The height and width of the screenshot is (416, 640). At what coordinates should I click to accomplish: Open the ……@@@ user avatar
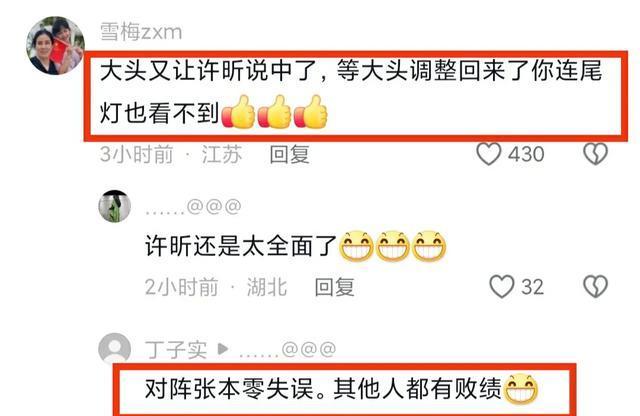115,206
